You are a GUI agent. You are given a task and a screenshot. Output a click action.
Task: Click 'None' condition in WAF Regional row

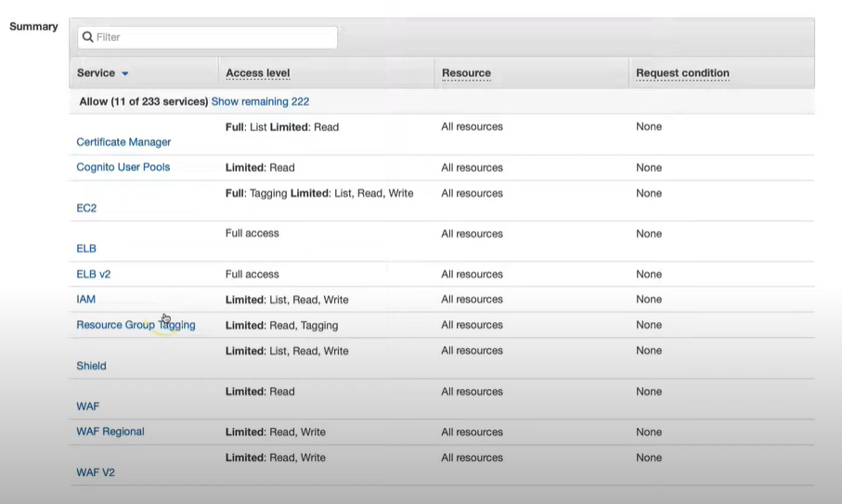649,433
